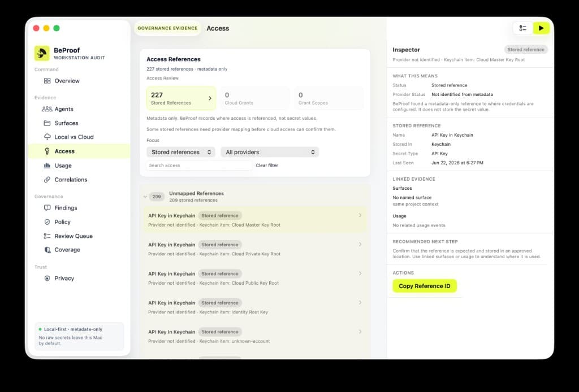Navigate to Correlations

click(71, 180)
